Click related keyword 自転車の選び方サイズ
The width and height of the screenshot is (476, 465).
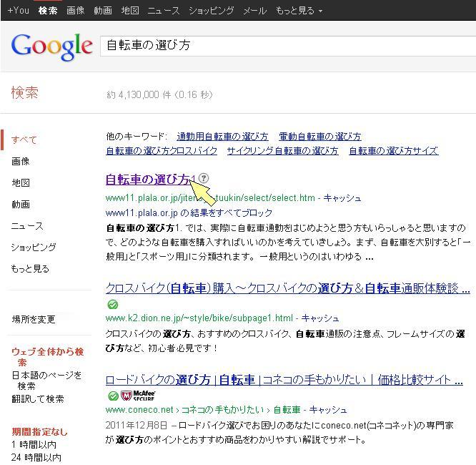[394, 151]
